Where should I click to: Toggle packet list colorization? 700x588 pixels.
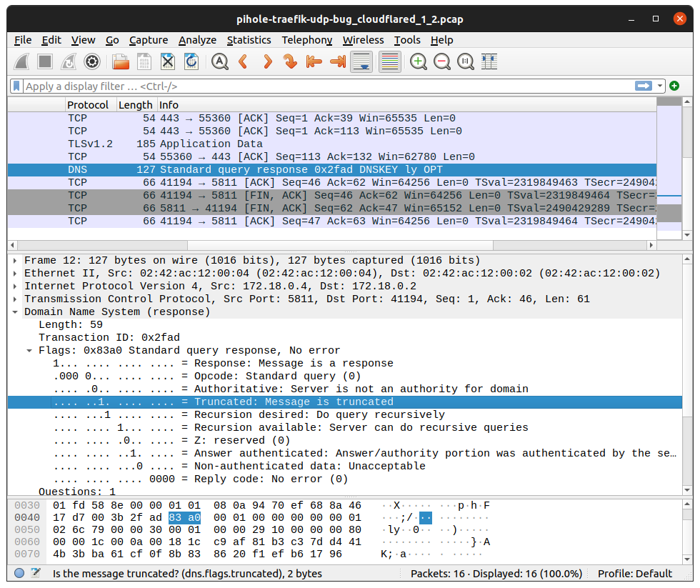[x=390, y=61]
